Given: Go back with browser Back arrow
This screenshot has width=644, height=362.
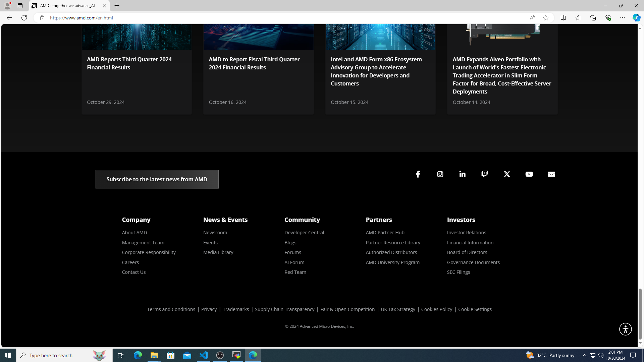Looking at the screenshot, I should pyautogui.click(x=9, y=18).
